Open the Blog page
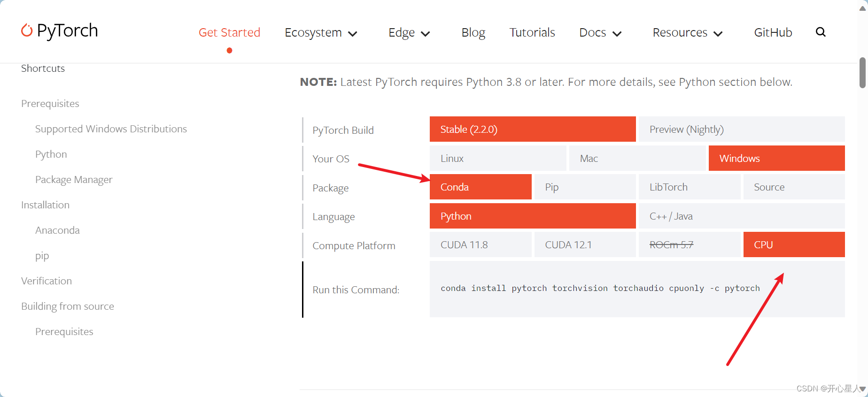This screenshot has width=868, height=397. click(473, 32)
